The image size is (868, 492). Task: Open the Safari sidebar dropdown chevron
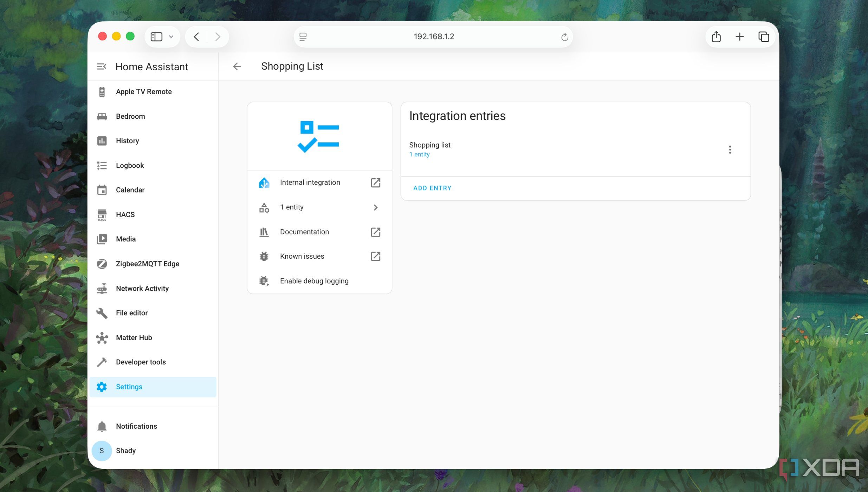point(171,37)
